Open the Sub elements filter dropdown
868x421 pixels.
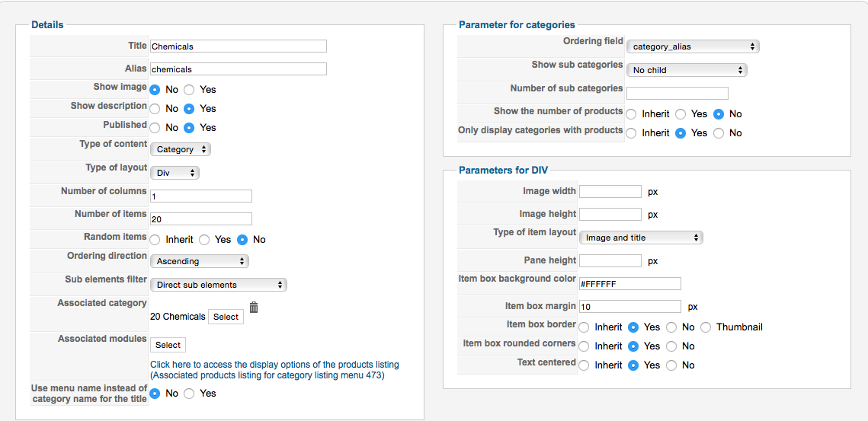[x=218, y=285]
